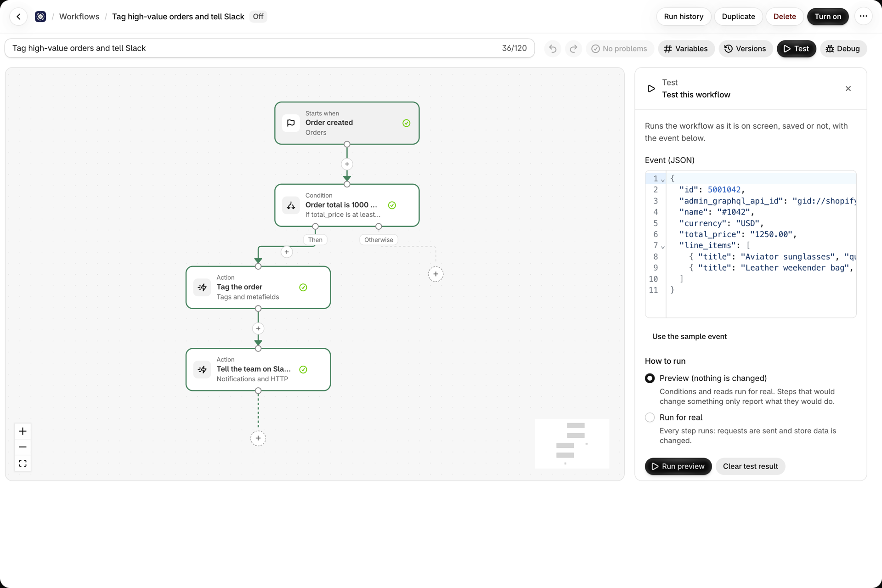
Task: Open Workflows breadcrumb link
Action: tap(79, 17)
